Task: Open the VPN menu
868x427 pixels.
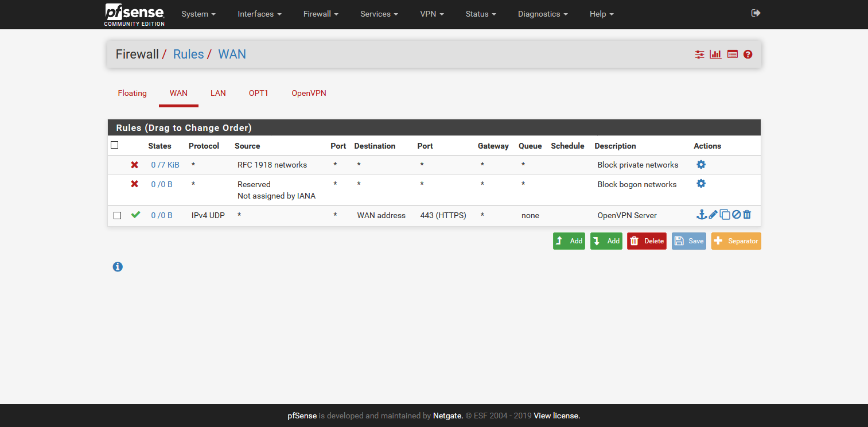Action: (x=432, y=14)
